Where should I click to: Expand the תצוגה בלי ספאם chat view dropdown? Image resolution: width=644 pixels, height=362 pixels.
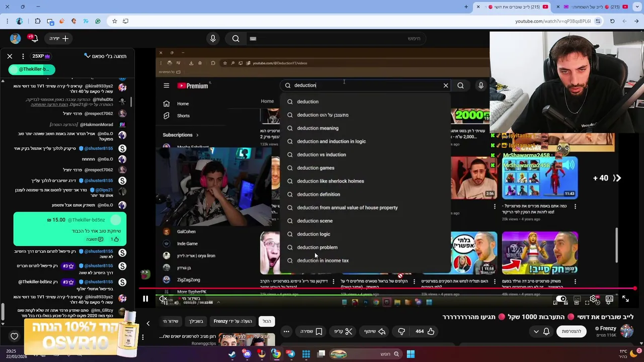(105, 56)
